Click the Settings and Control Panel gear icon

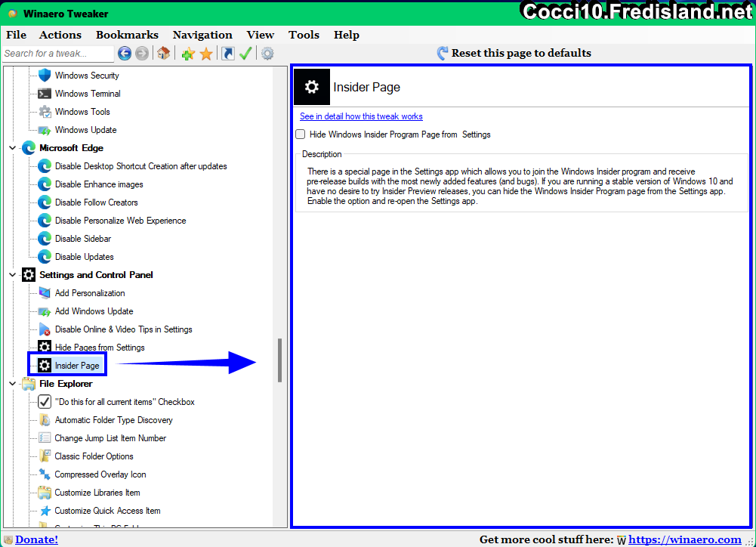click(29, 274)
